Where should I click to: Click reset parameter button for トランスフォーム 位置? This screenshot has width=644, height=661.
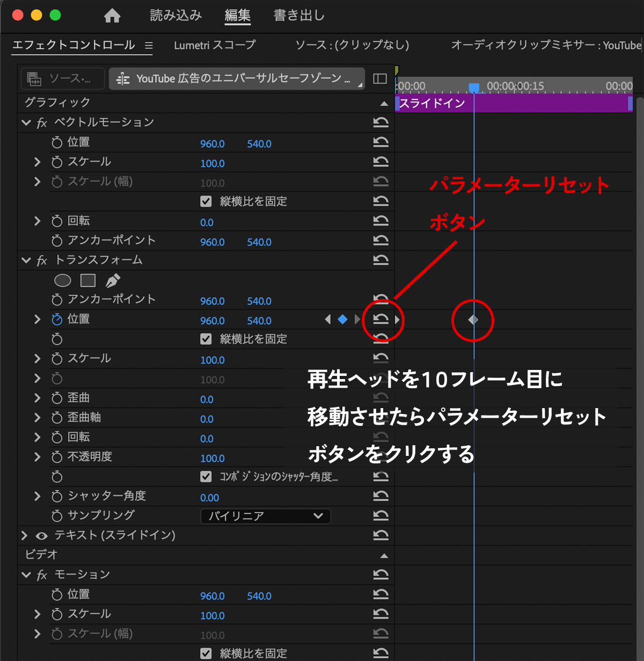pyautogui.click(x=381, y=319)
